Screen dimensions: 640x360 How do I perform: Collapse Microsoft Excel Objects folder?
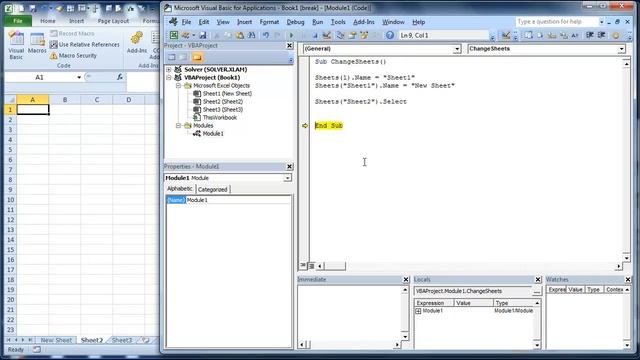(x=178, y=86)
